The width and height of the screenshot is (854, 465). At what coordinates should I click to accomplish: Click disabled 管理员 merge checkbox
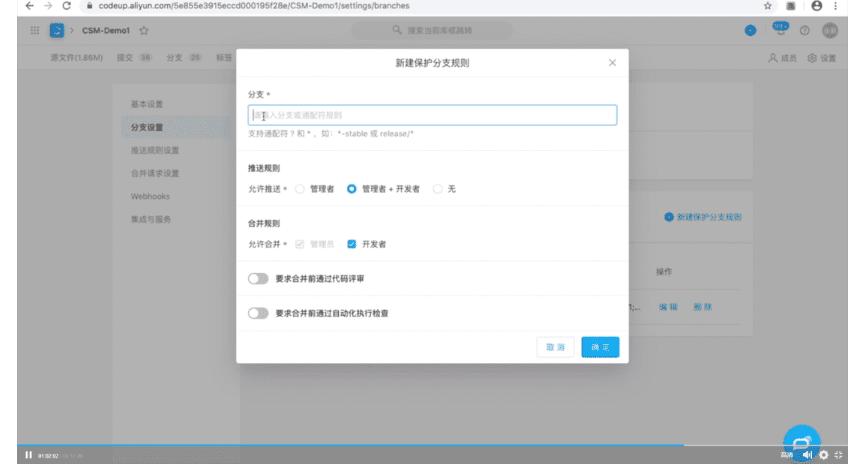coord(300,244)
